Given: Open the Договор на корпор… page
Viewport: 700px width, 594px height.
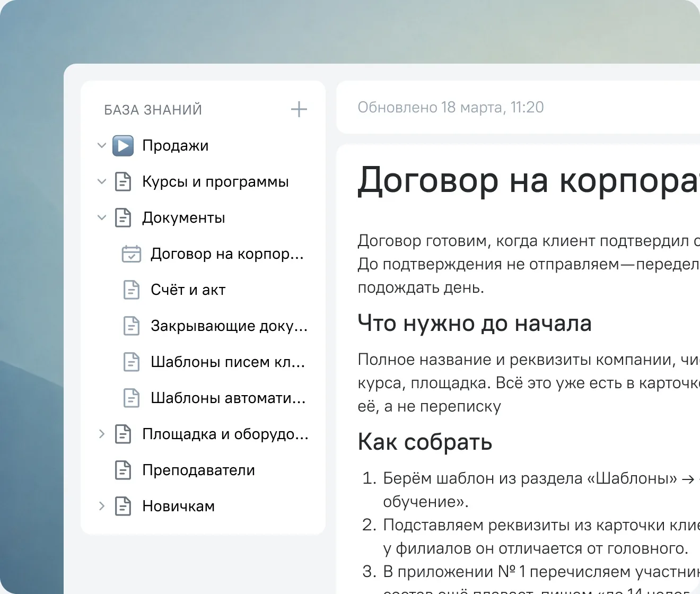Looking at the screenshot, I should point(227,254).
